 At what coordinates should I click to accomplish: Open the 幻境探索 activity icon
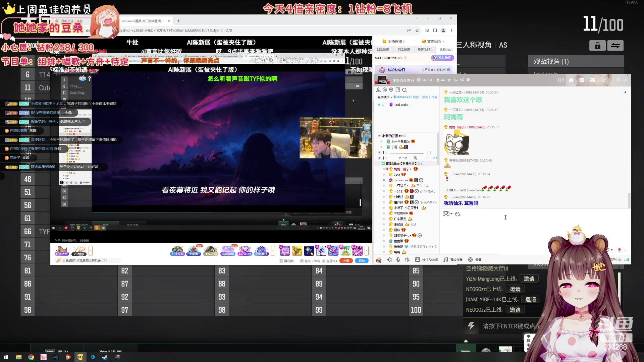point(177,251)
